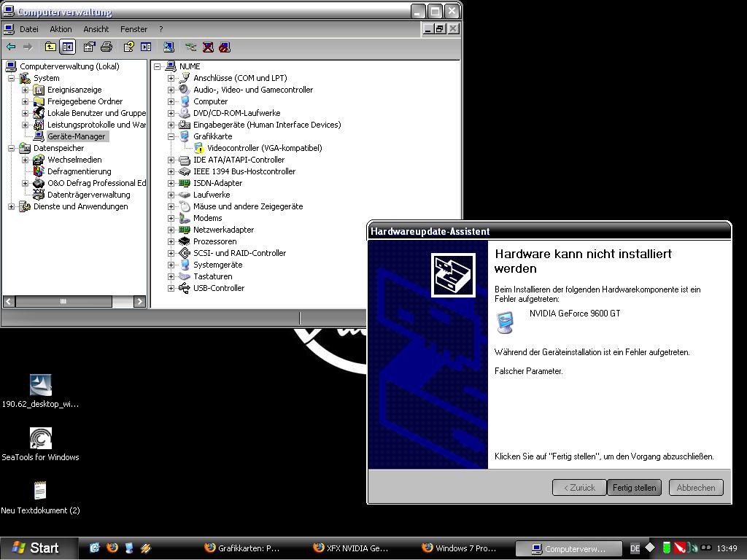Image resolution: width=747 pixels, height=560 pixels.
Task: Expand Audio-, Video- und Gamecontroller node
Action: (x=171, y=90)
